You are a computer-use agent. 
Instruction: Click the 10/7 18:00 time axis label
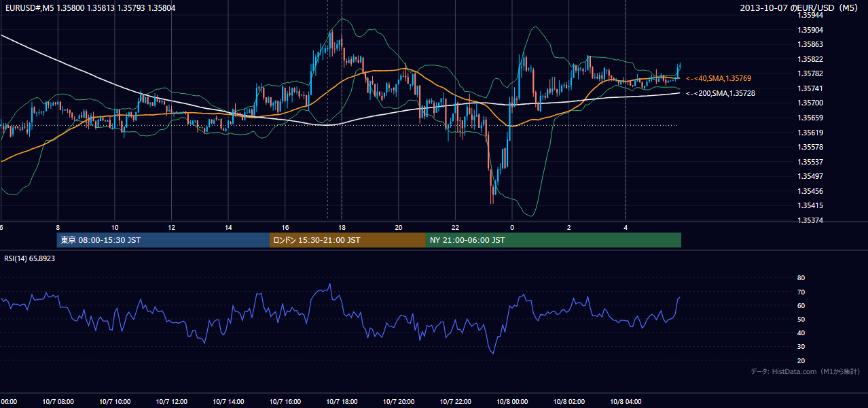(342, 402)
